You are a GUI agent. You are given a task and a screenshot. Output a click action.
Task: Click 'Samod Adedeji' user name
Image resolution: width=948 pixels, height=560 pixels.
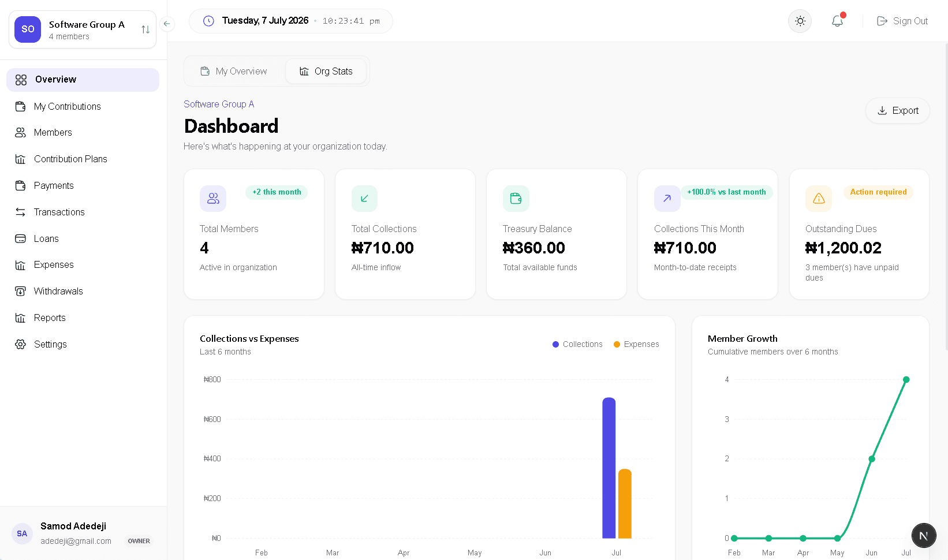73,527
